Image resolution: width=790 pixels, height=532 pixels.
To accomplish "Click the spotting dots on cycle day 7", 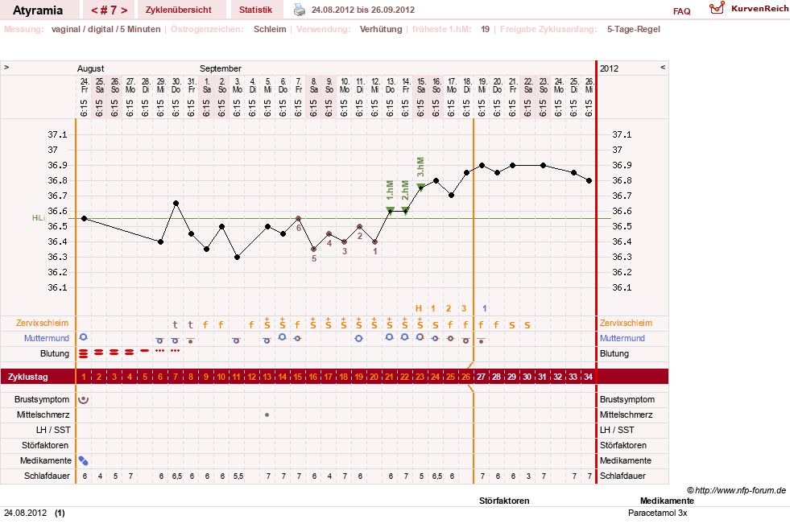I will pyautogui.click(x=176, y=350).
